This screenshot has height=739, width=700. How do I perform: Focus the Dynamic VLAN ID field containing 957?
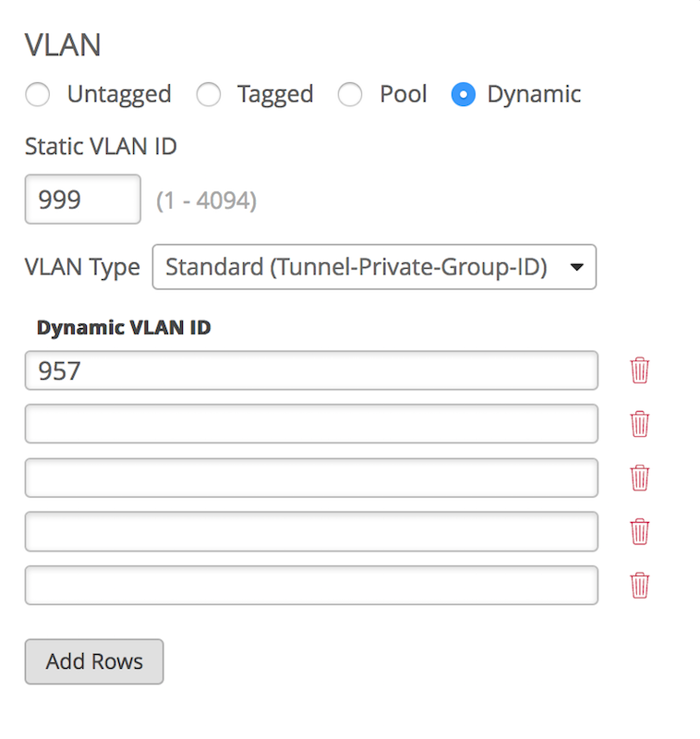(x=311, y=370)
